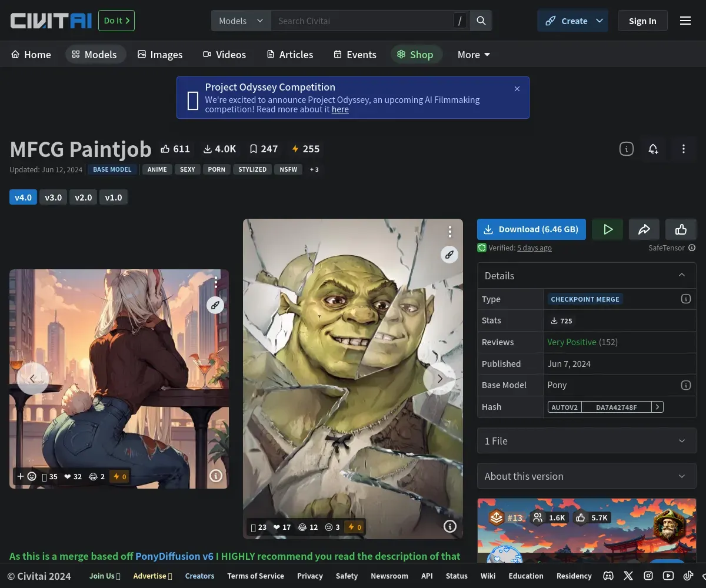Click the 611 thumbs-up count
The height and width of the screenshot is (588, 706).
pyautogui.click(x=175, y=149)
